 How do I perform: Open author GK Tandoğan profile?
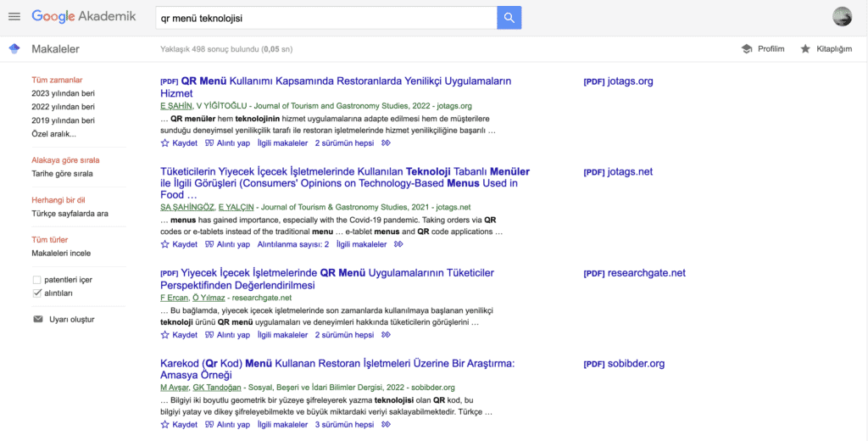(x=217, y=388)
